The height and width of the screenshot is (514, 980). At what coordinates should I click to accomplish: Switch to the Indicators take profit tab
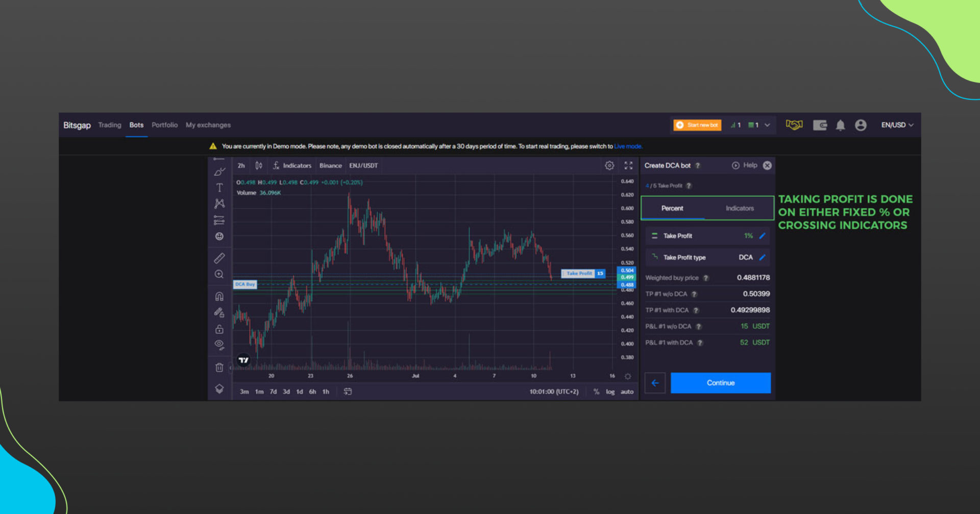pyautogui.click(x=740, y=209)
